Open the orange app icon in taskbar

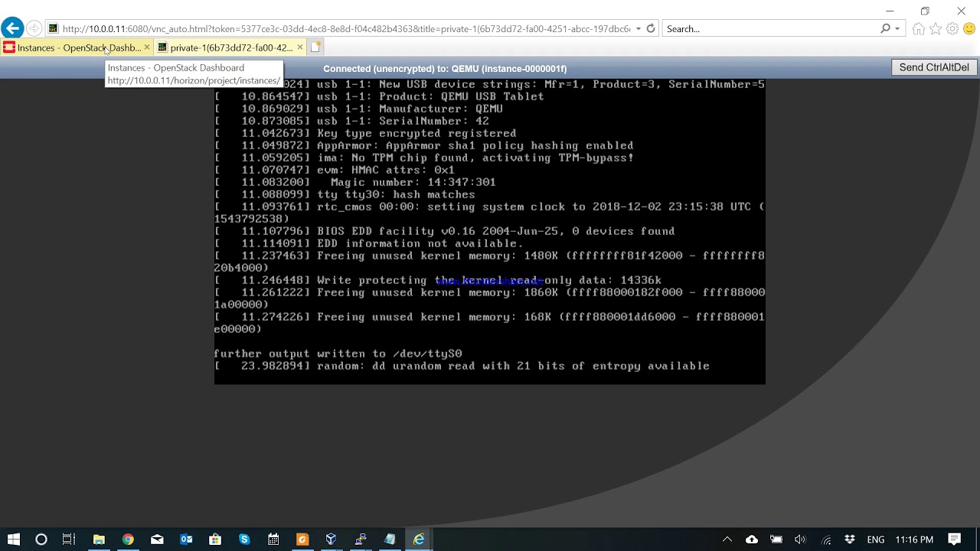click(302, 540)
